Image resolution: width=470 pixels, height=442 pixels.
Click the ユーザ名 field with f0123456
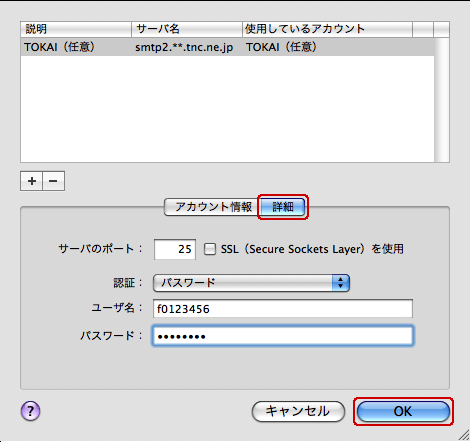click(x=283, y=309)
